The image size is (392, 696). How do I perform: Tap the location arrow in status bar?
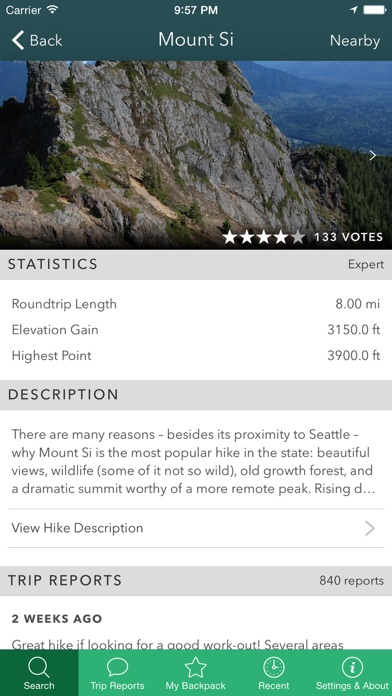coord(354,10)
